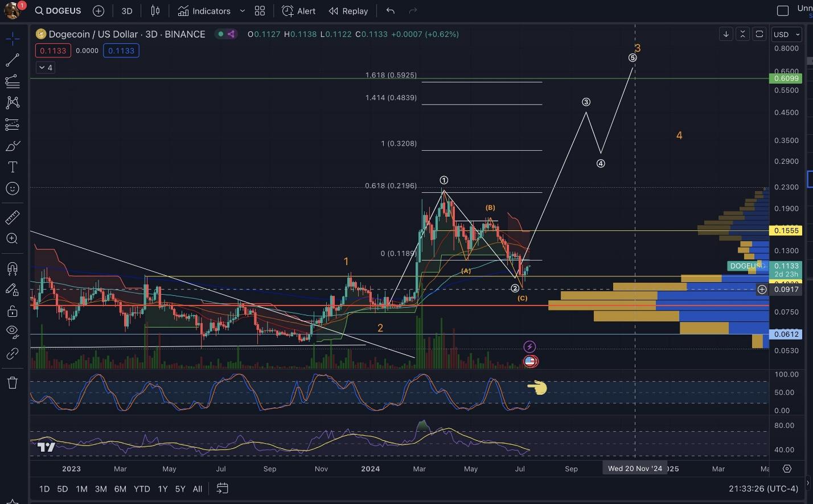Click the fullscreen frame icon beside USD

pyautogui.click(x=759, y=34)
